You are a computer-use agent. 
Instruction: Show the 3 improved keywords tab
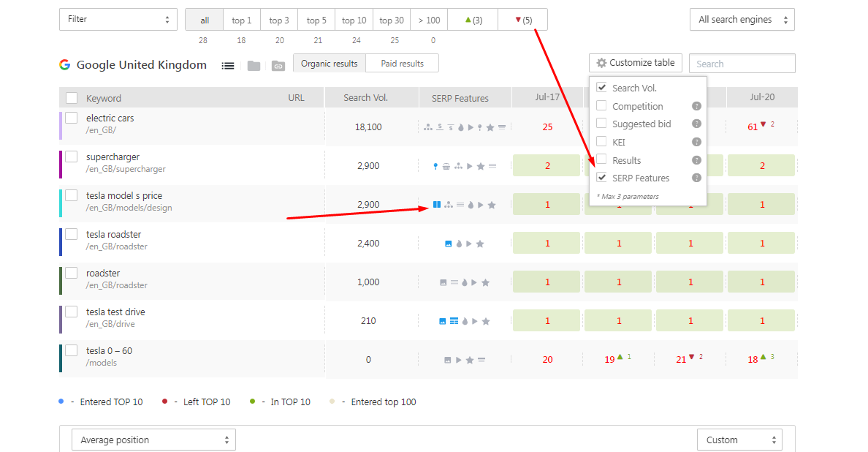pos(473,20)
